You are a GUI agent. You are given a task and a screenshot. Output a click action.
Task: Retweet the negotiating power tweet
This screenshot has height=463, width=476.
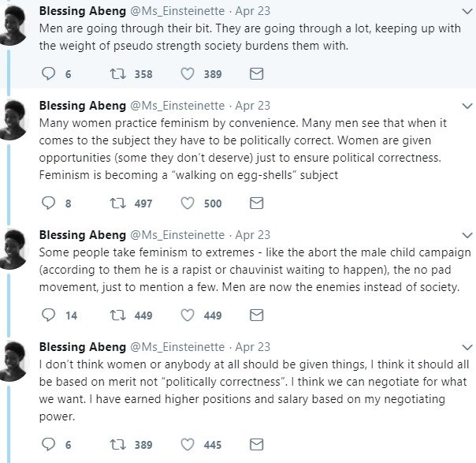(x=117, y=445)
